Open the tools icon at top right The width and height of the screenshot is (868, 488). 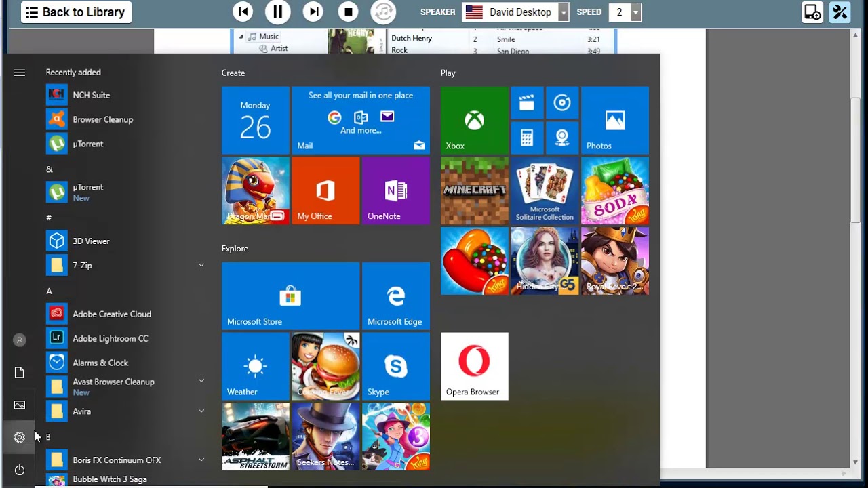[840, 12]
